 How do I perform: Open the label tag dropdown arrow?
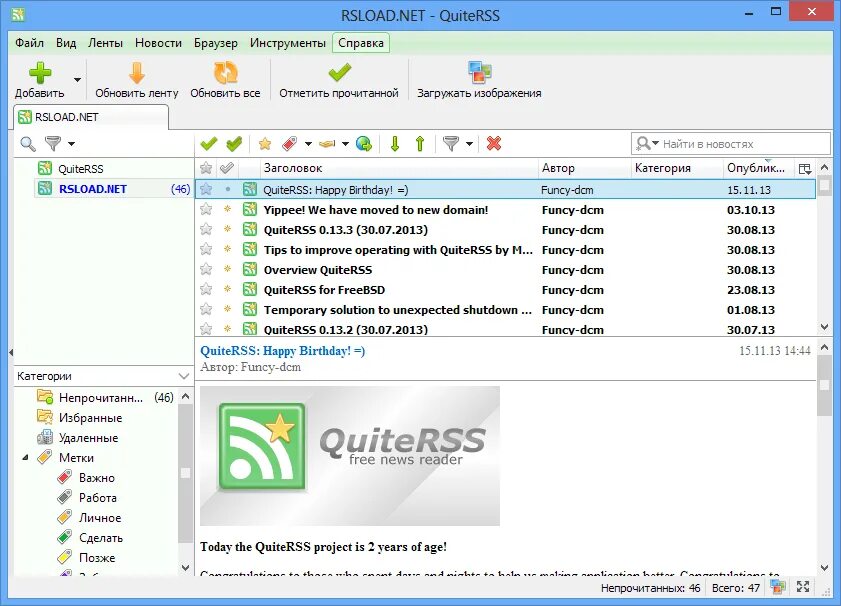308,144
